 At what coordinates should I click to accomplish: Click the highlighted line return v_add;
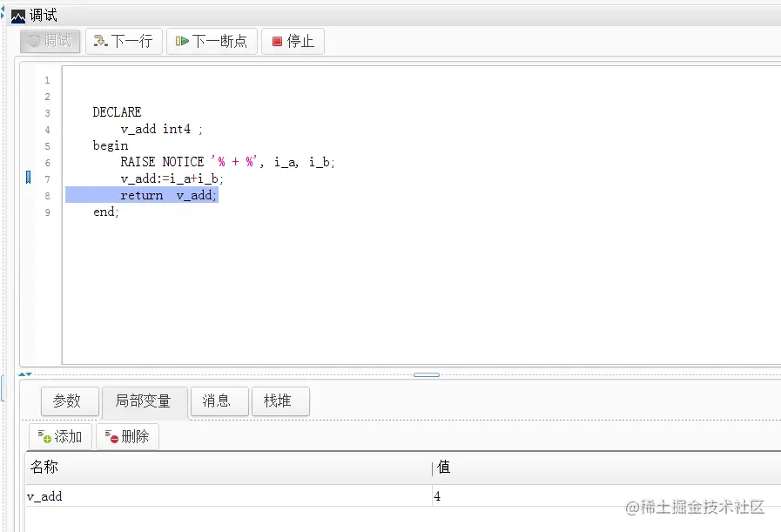click(142, 195)
